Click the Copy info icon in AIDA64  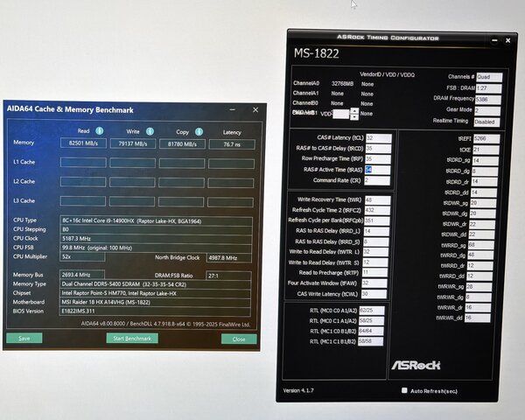tap(199, 131)
